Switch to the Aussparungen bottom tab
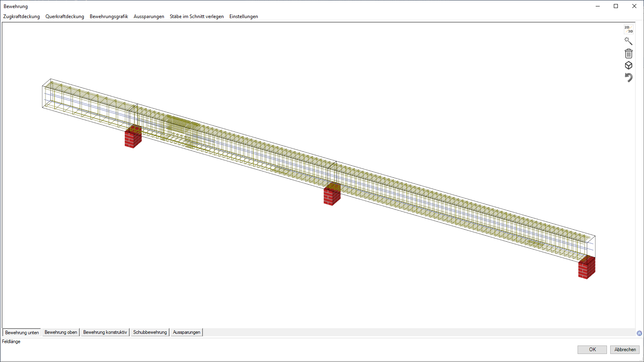The image size is (644, 362). tap(186, 332)
